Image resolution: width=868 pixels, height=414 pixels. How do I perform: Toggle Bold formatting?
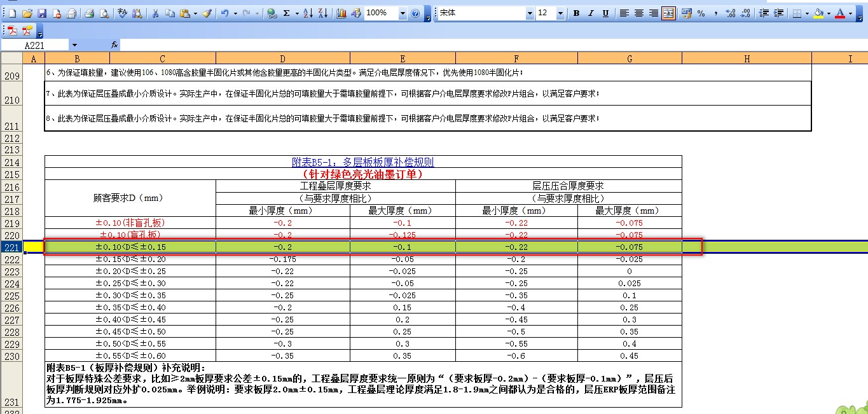pyautogui.click(x=576, y=13)
